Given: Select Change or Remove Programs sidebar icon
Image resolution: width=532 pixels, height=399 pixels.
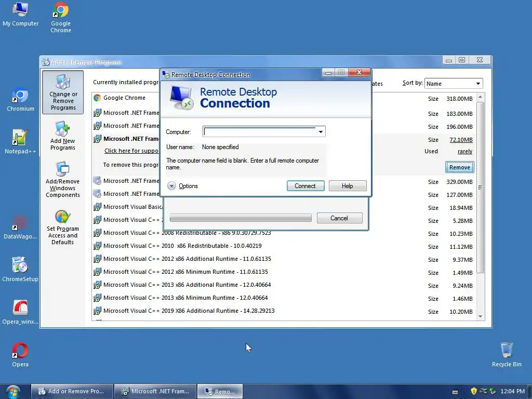Looking at the screenshot, I should [x=63, y=92].
